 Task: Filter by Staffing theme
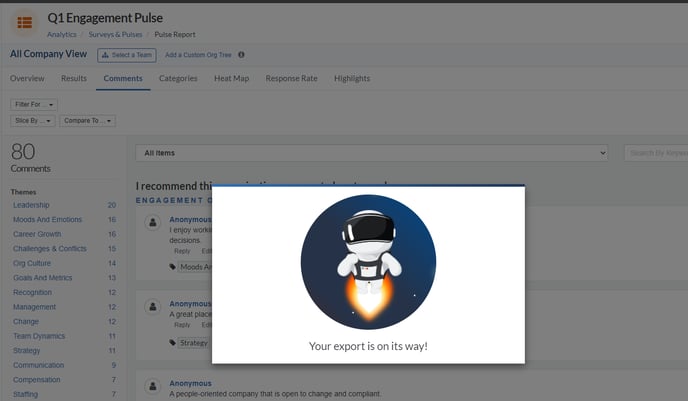25,394
